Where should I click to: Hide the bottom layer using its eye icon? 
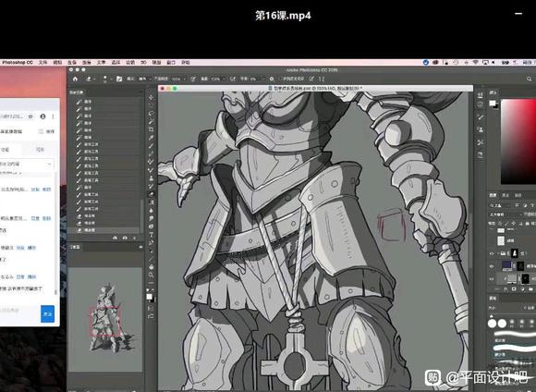[492, 279]
